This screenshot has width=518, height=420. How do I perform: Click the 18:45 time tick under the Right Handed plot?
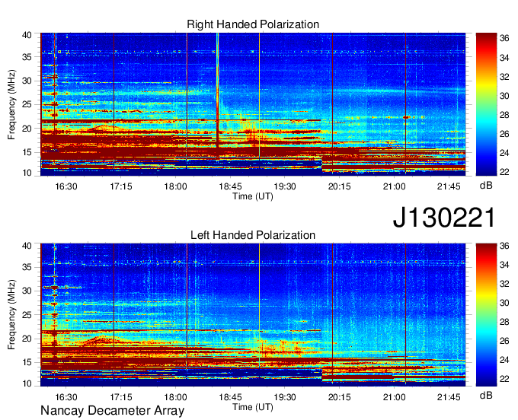(230, 186)
